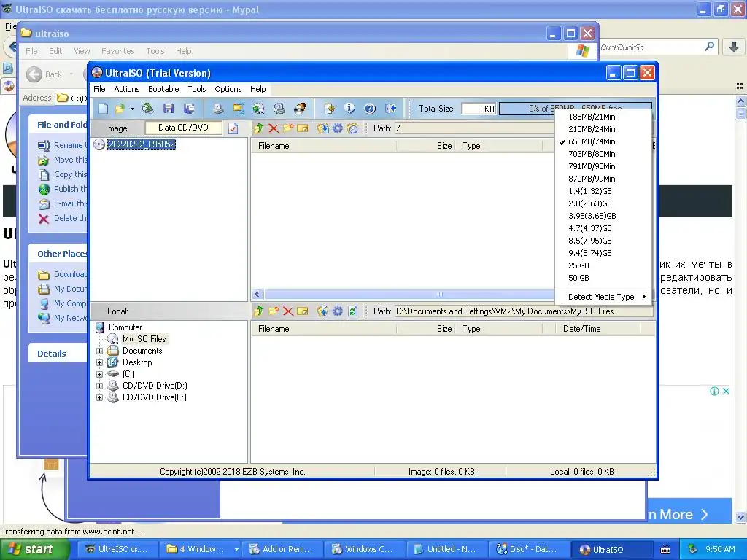747x560 pixels.
Task: Expand CD/DVD Drive(E:) node
Action: pyautogui.click(x=99, y=397)
